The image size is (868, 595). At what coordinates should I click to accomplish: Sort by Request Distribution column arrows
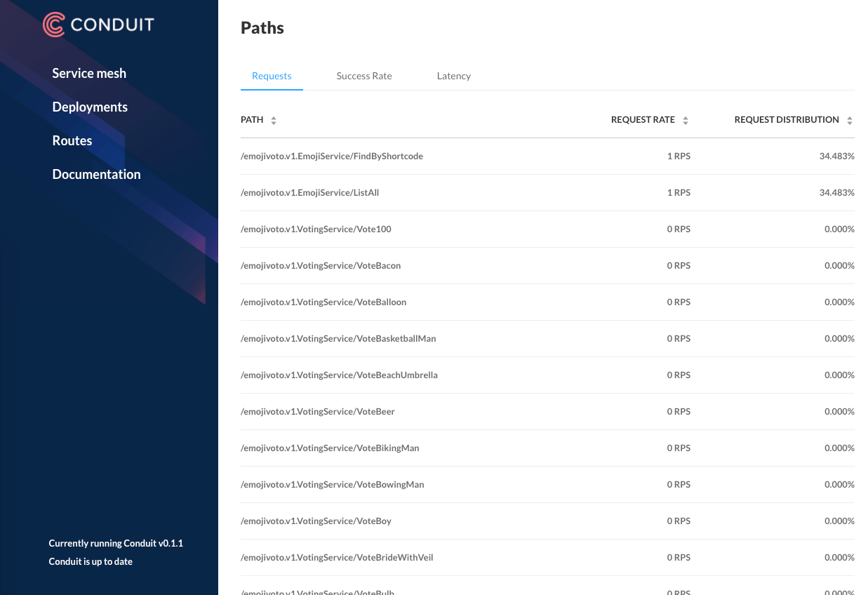[x=850, y=120]
